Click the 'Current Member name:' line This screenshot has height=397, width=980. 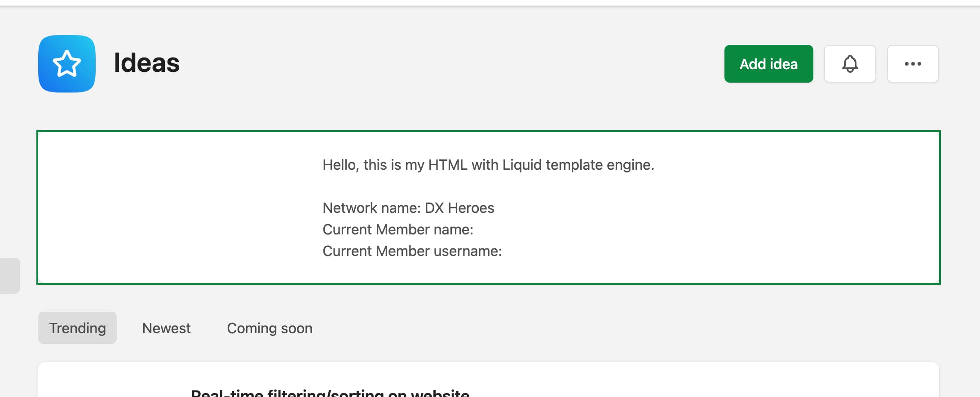(397, 229)
